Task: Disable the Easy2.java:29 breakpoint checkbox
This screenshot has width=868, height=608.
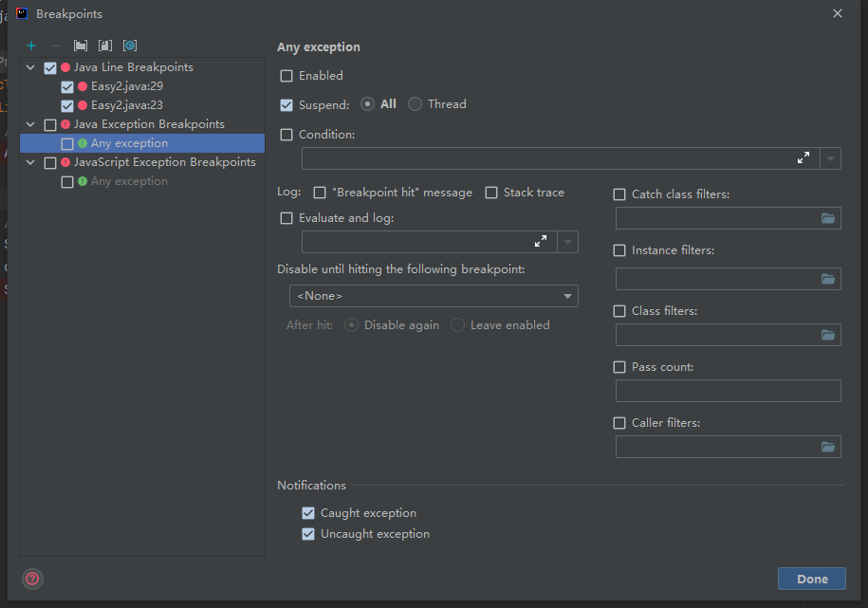Action: [67, 87]
